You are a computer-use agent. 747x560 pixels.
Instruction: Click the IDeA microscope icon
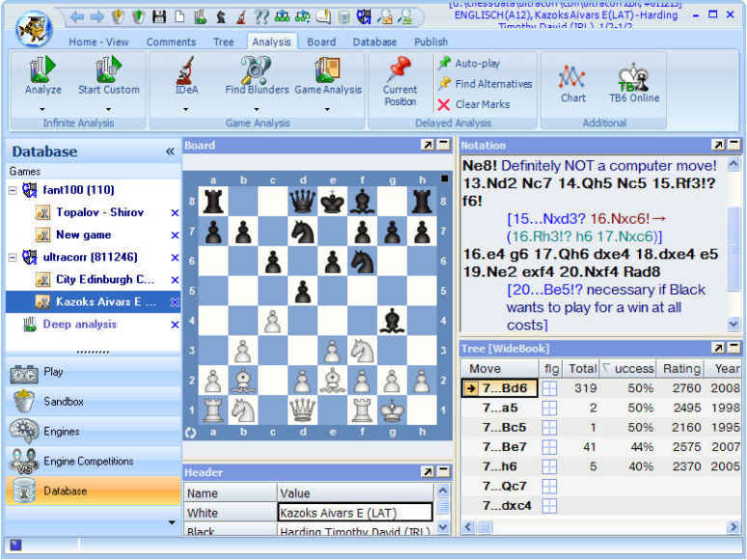point(186,73)
